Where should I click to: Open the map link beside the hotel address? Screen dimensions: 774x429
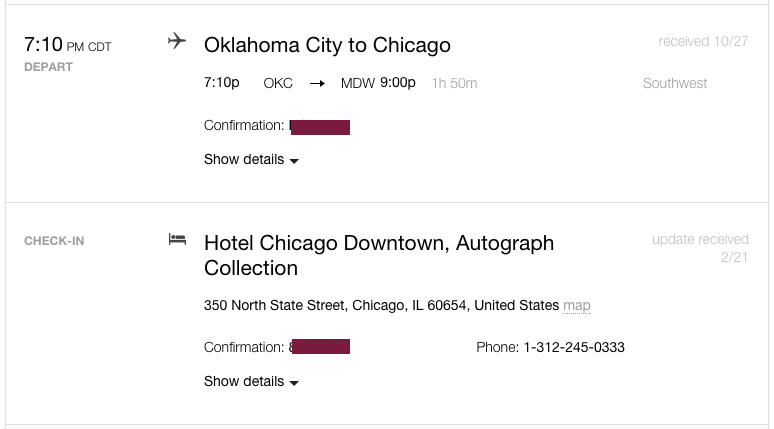point(577,306)
